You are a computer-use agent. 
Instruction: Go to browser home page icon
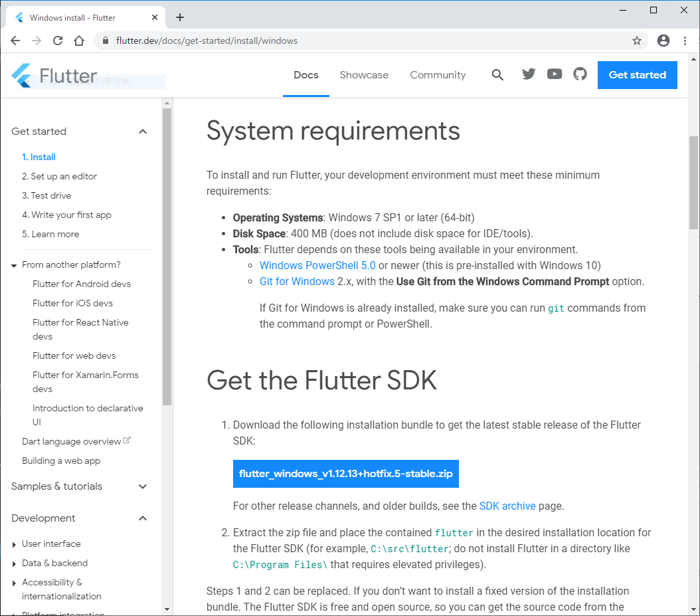pyautogui.click(x=79, y=41)
